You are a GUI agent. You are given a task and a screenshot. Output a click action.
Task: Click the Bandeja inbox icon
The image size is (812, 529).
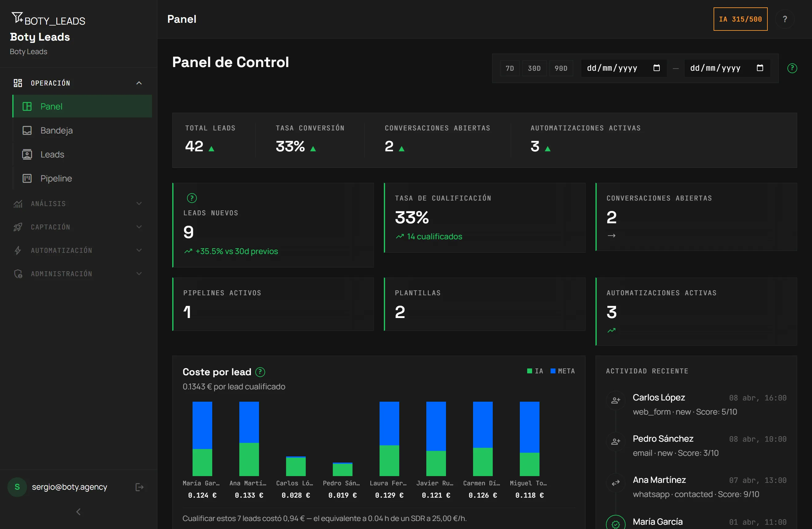tap(27, 130)
